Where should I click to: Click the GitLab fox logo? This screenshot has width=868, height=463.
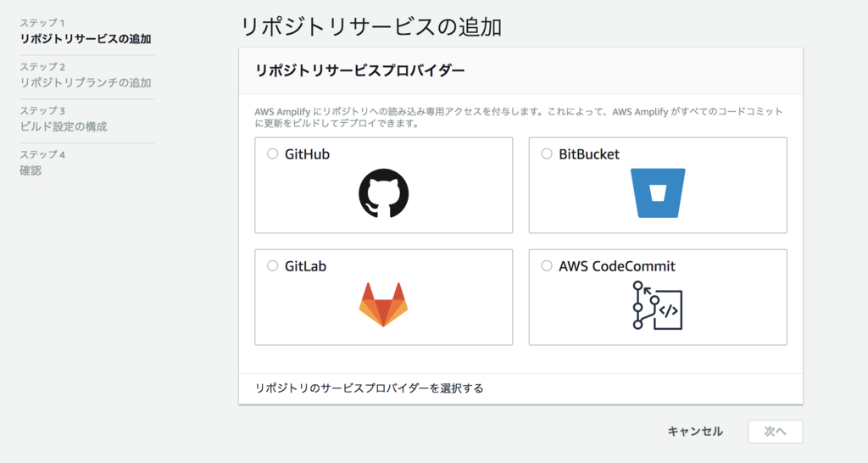click(383, 304)
